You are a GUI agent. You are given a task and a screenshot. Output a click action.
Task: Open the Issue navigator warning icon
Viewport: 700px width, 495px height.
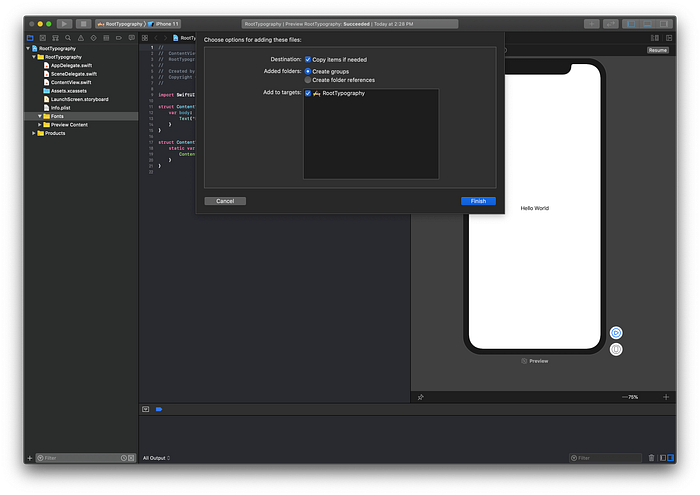coord(81,38)
